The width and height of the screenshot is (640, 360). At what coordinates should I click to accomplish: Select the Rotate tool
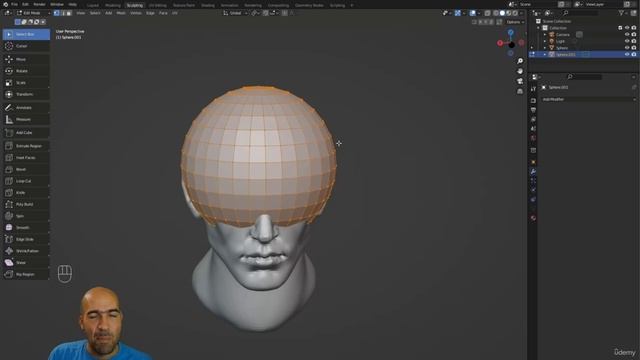point(26,71)
